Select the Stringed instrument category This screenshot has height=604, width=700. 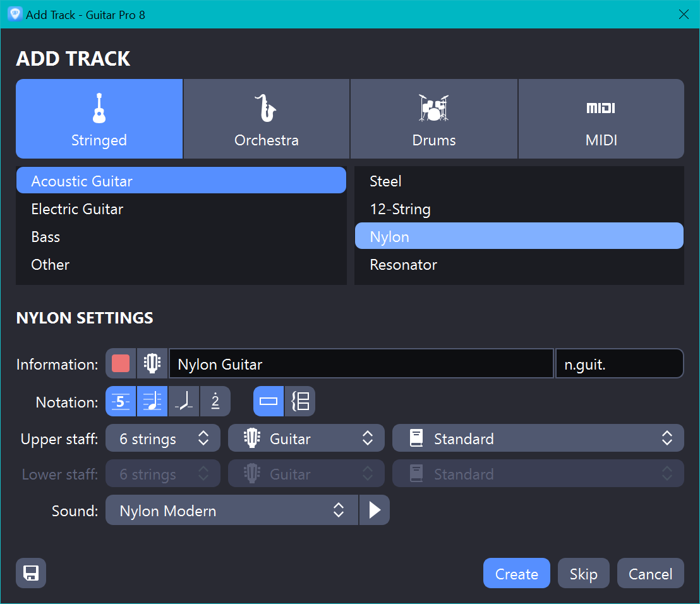(x=99, y=119)
